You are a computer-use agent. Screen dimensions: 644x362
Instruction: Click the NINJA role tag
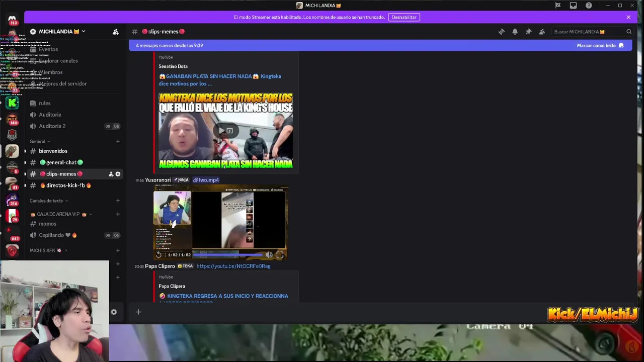(x=181, y=180)
